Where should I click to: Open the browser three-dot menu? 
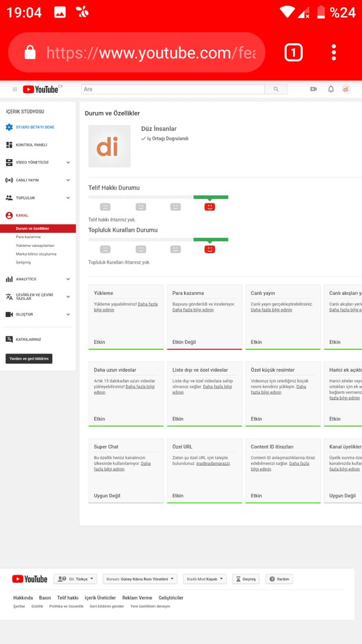pyautogui.click(x=334, y=53)
